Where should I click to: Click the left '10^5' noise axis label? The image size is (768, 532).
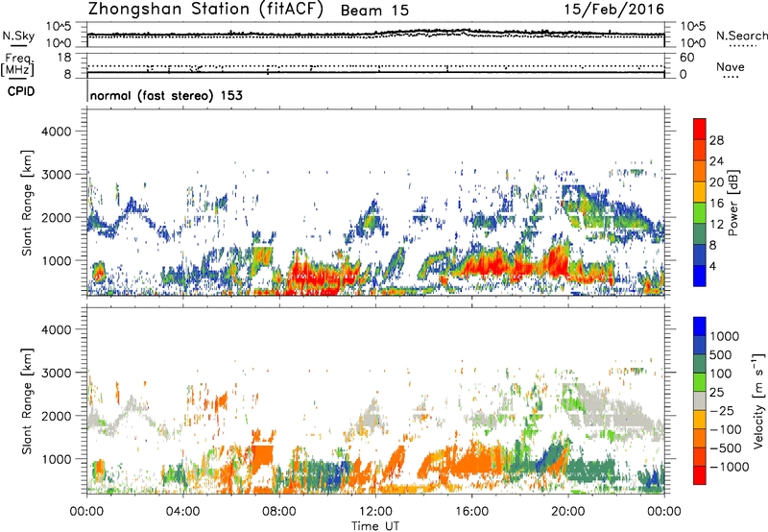[59, 27]
